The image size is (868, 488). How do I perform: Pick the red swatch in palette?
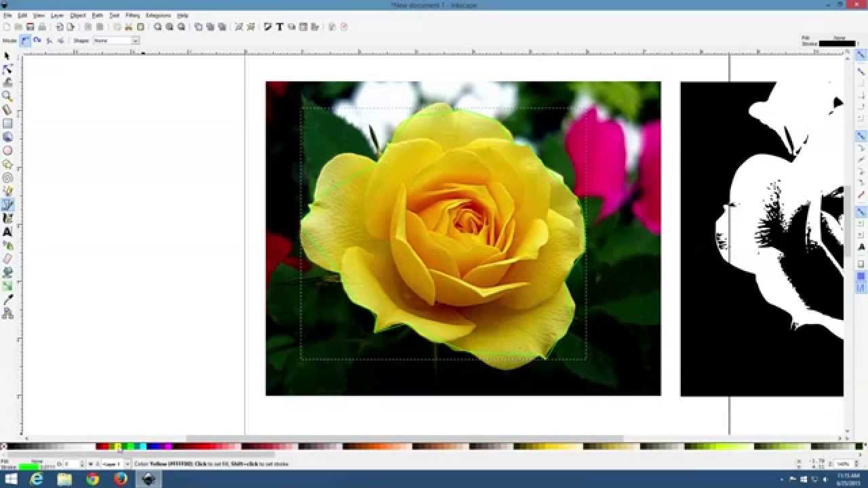pos(105,447)
